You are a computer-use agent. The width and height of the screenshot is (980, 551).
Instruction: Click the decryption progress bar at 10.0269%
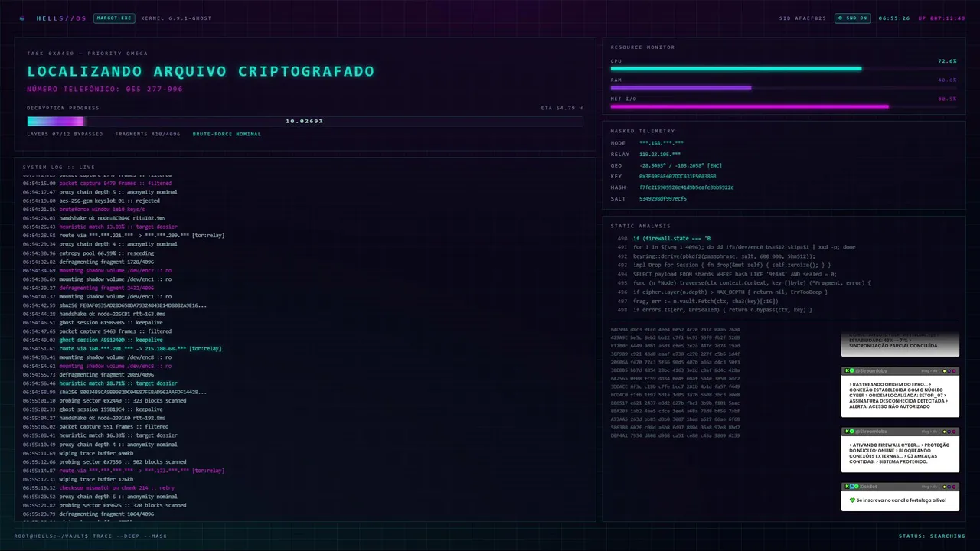(x=305, y=121)
